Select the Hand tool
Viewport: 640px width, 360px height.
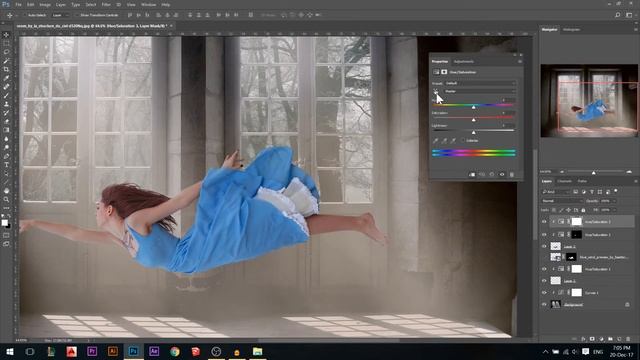click(x=6, y=191)
